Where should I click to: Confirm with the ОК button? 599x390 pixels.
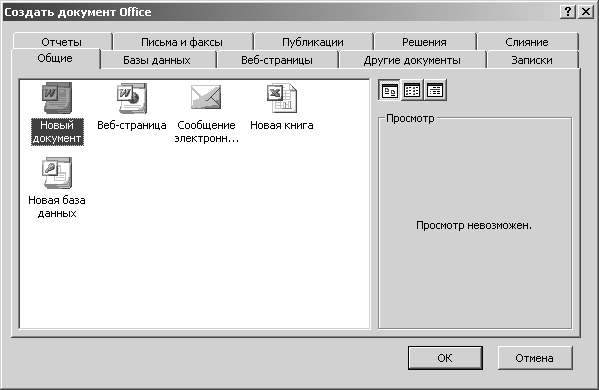click(445, 358)
